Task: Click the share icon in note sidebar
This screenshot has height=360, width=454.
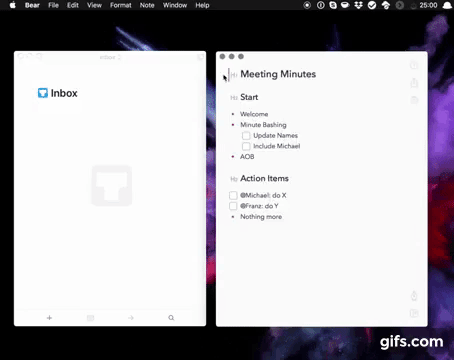Action: click(414, 83)
